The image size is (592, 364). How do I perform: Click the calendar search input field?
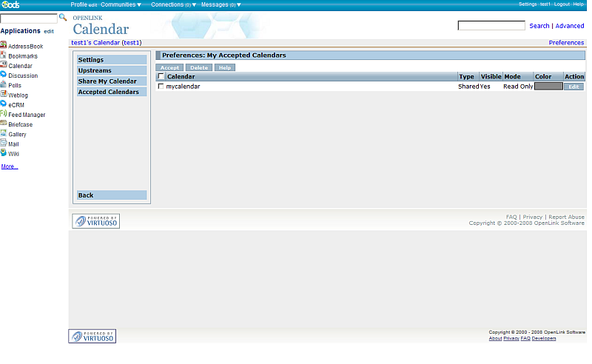pos(491,26)
